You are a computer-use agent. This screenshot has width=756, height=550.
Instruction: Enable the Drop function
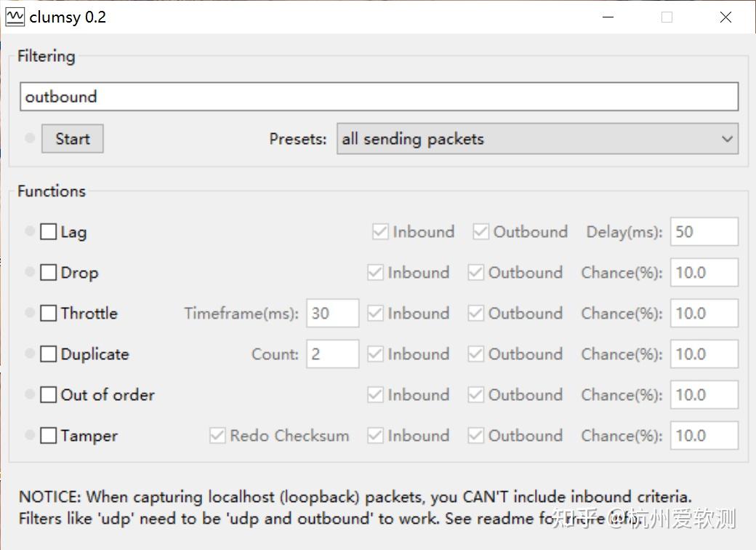click(x=48, y=272)
